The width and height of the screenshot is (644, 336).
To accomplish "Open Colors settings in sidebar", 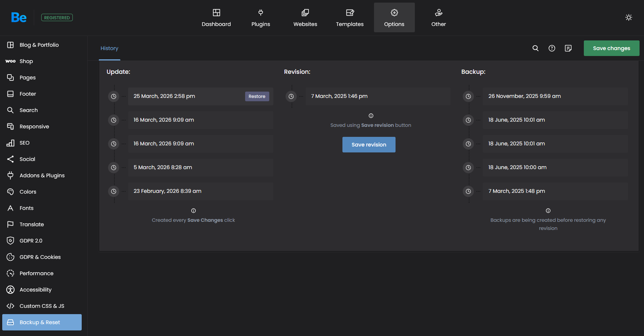I will point(28,192).
